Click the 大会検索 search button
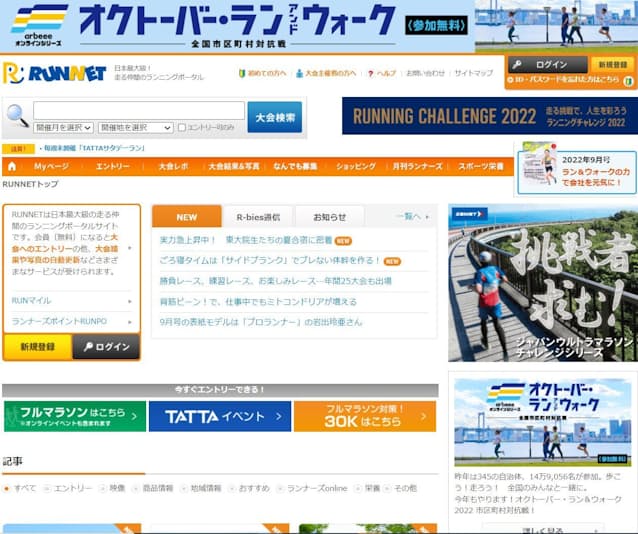This screenshot has width=638, height=534. point(275,118)
